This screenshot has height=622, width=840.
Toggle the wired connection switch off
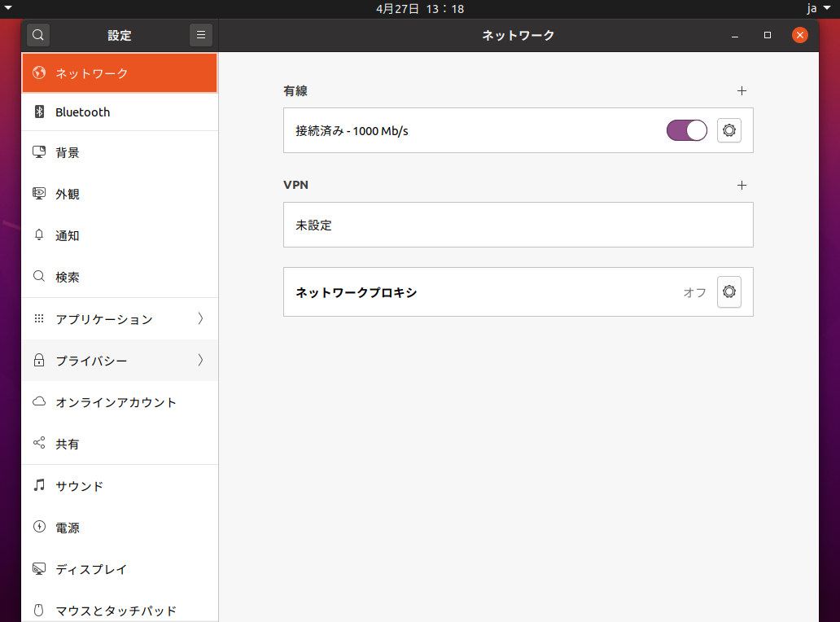click(x=687, y=130)
